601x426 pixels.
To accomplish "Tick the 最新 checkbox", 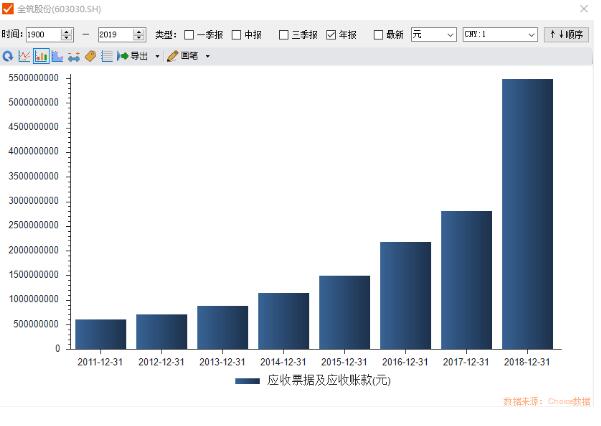I will (x=378, y=35).
